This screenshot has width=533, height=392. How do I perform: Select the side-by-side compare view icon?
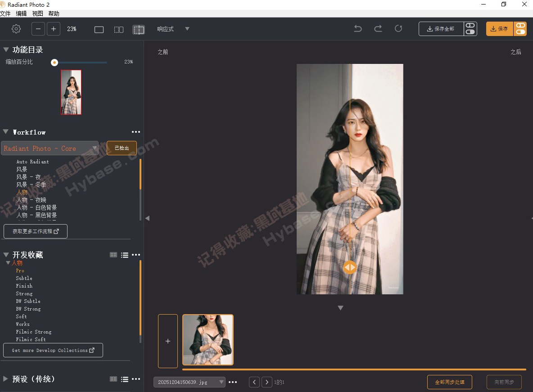118,29
